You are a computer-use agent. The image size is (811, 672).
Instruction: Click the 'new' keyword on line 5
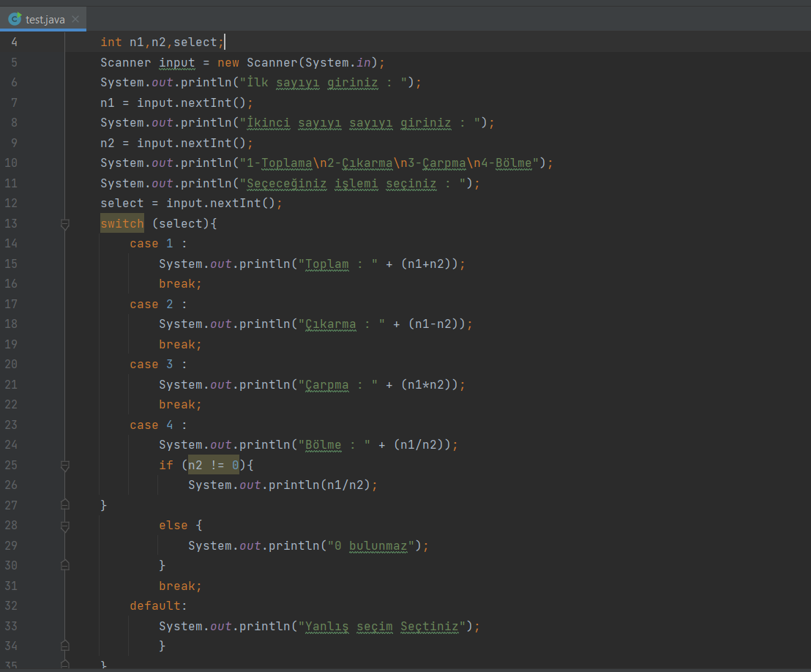pyautogui.click(x=228, y=63)
